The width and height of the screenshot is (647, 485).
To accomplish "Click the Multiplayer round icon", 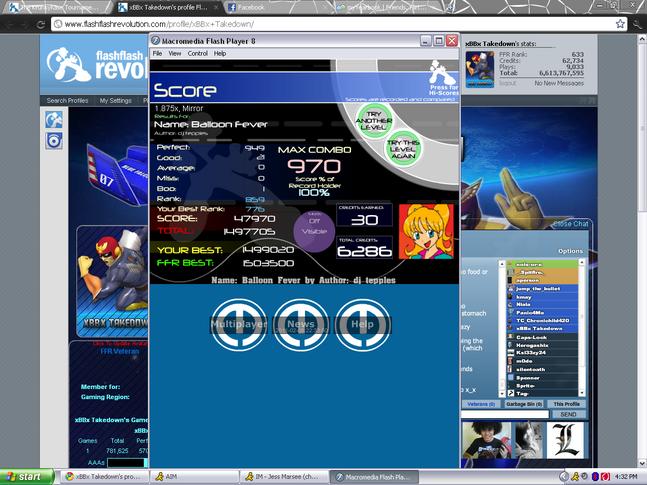I will coord(238,325).
